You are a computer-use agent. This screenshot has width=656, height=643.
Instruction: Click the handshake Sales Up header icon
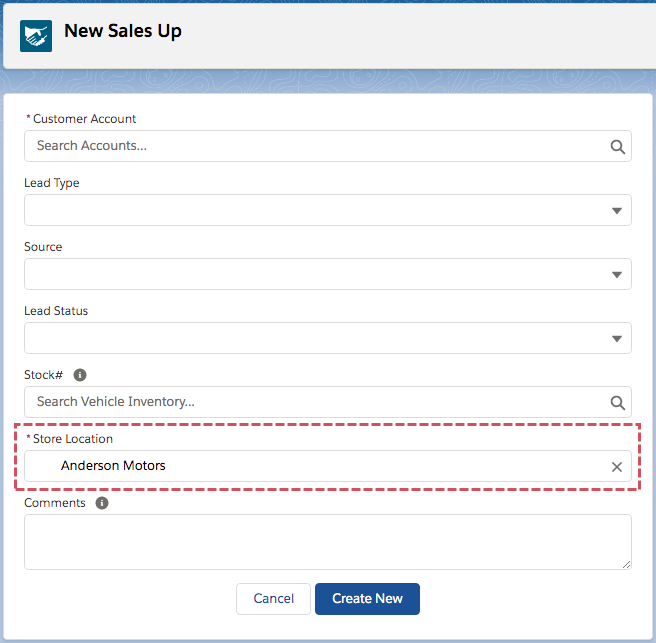point(36,36)
